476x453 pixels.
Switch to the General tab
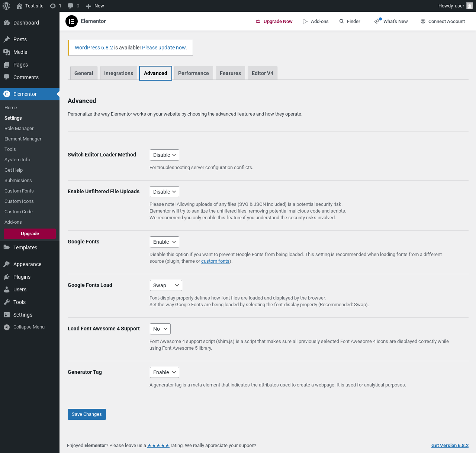pos(84,73)
